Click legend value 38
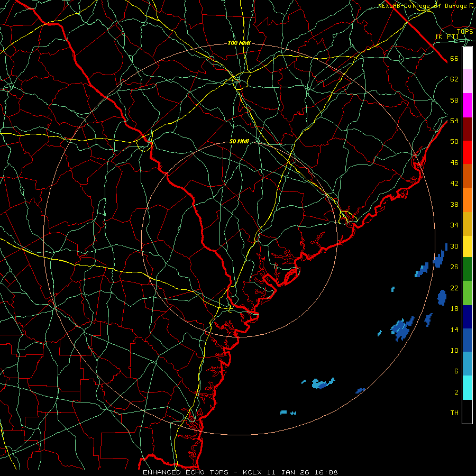 454,204
